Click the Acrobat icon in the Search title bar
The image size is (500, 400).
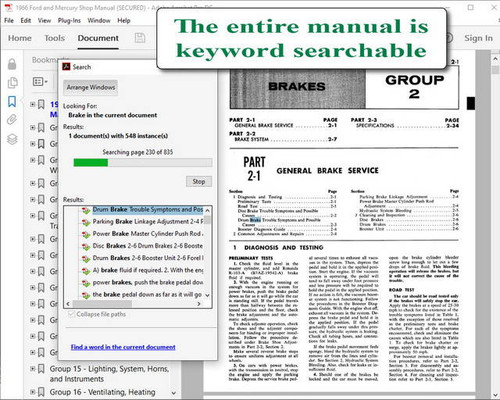tap(66, 67)
